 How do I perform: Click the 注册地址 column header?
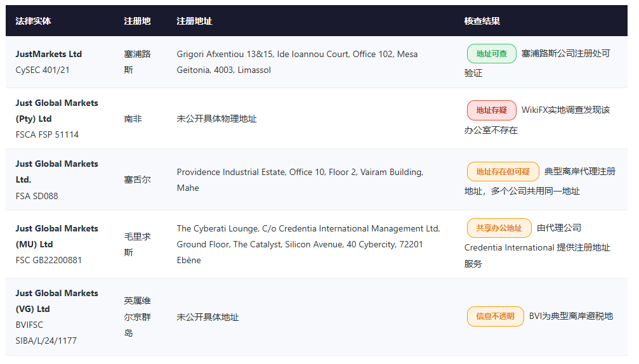[x=194, y=21]
